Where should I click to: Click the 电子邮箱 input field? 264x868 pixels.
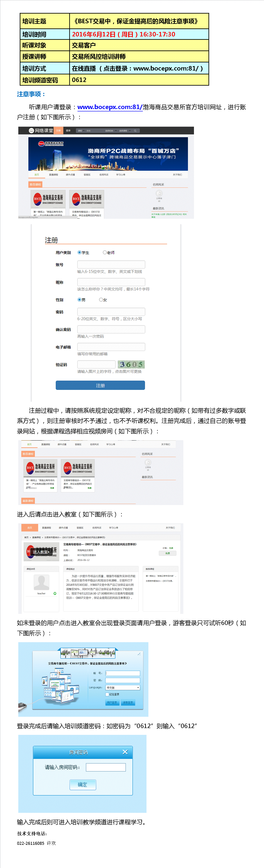coord(111,347)
